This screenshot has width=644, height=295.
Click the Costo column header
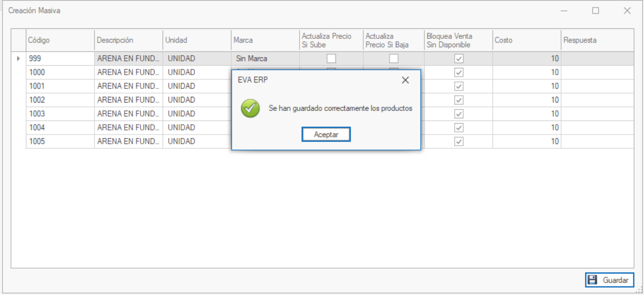pyautogui.click(x=526, y=40)
